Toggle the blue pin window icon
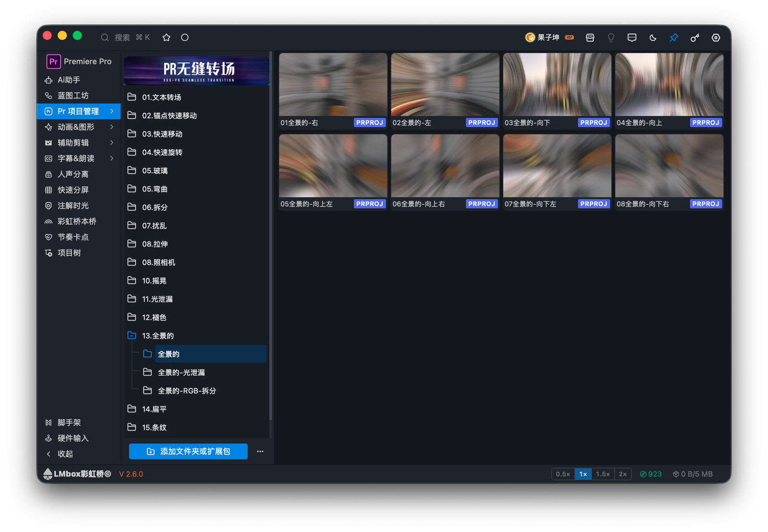Viewport: 768px width, 532px height. coord(674,37)
